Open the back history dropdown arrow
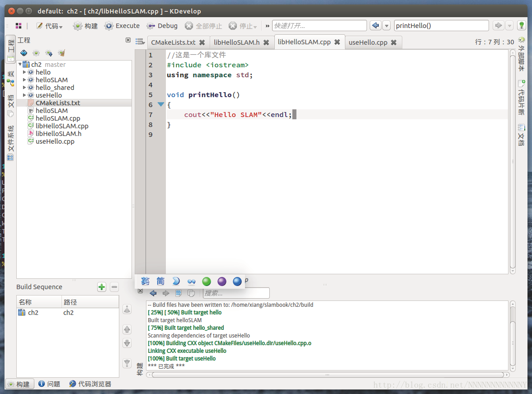 [386, 25]
